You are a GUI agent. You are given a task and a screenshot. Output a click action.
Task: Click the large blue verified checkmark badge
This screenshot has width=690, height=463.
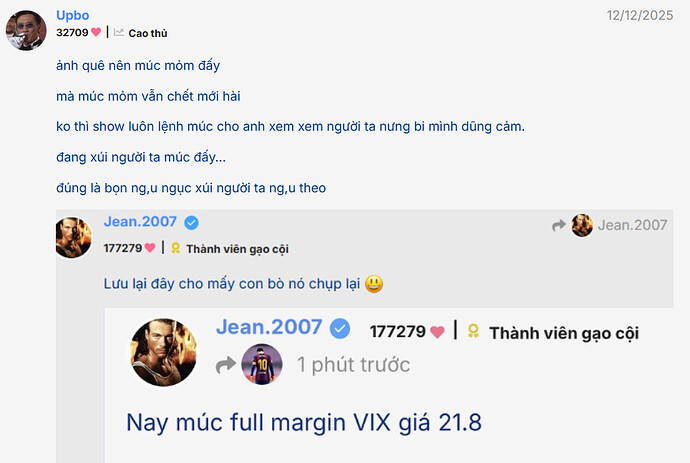340,329
